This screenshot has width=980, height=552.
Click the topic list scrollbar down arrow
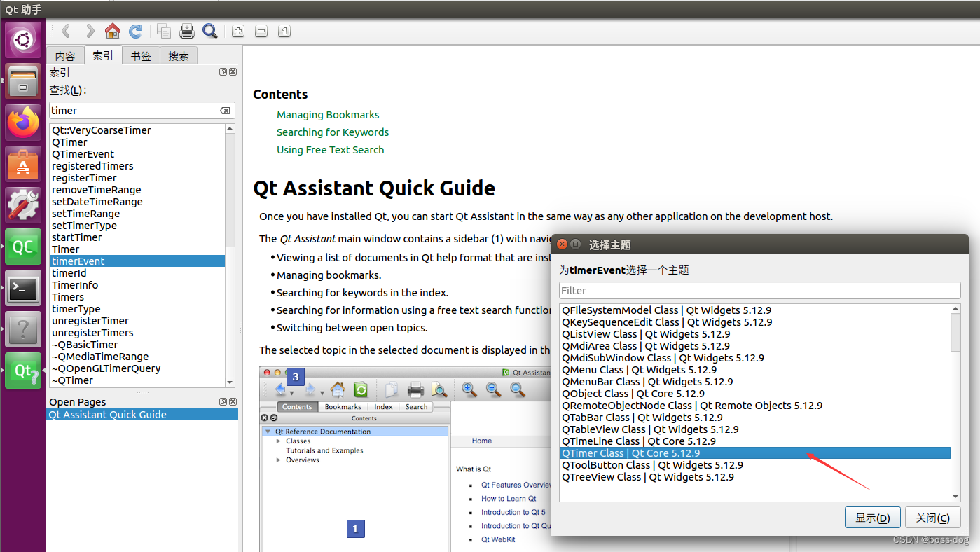955,497
